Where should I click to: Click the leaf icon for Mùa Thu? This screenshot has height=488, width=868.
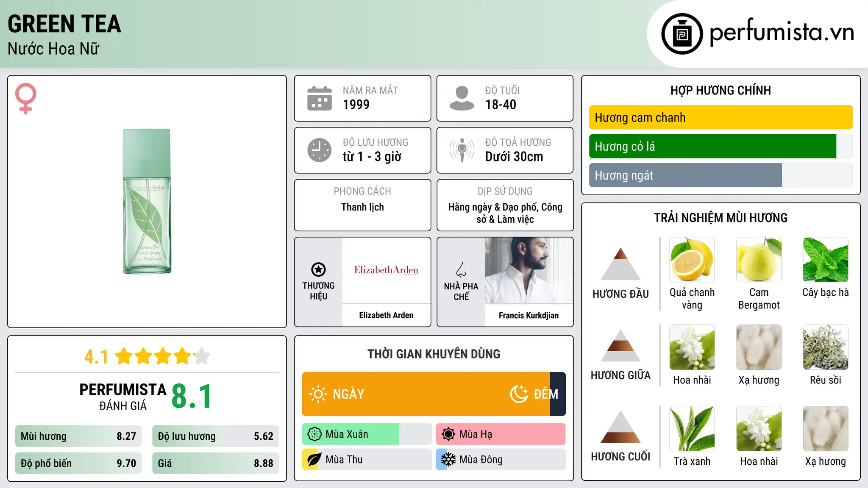[x=314, y=460]
